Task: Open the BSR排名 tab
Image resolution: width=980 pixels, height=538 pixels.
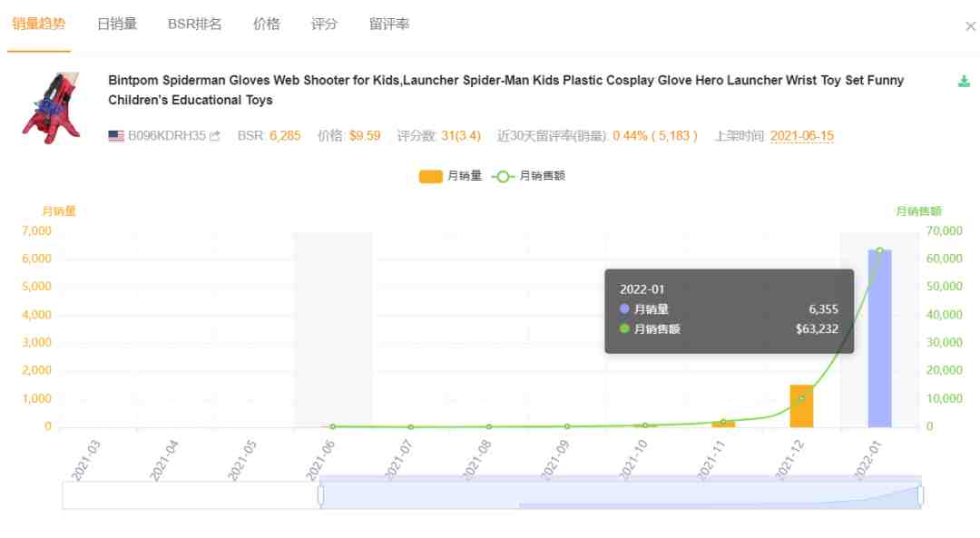Action: [x=194, y=24]
